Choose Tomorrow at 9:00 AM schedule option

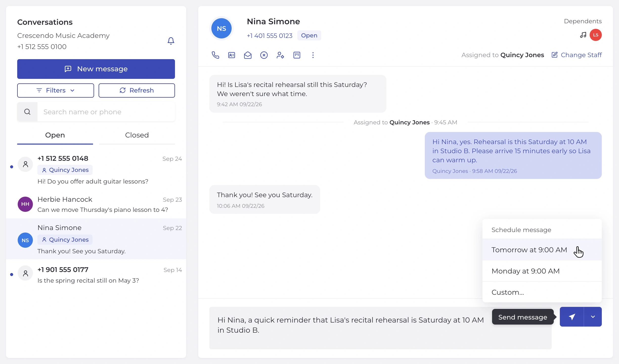click(542, 250)
